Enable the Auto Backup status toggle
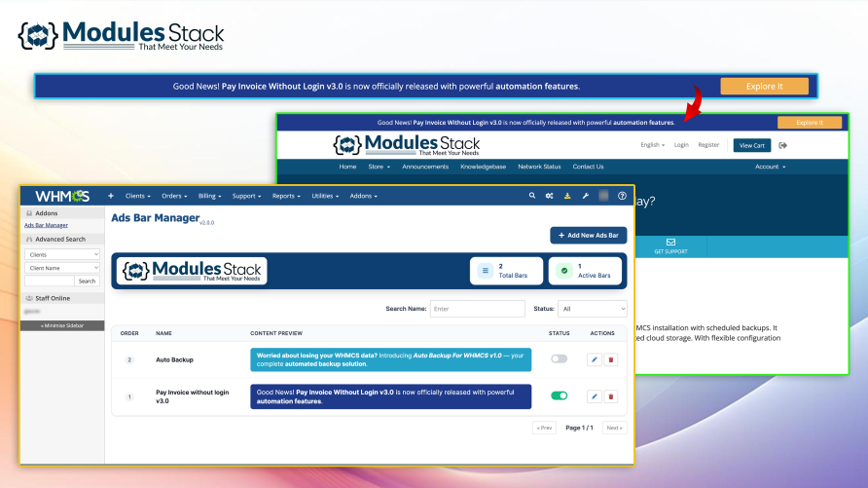The image size is (868, 488). point(560,358)
